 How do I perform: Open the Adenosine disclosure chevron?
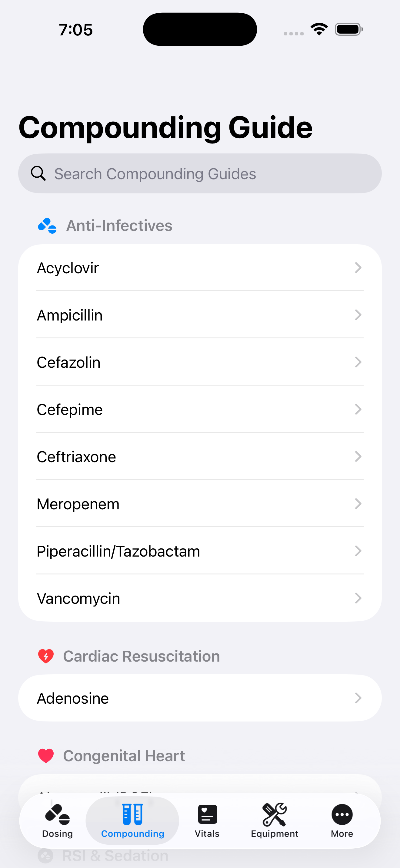click(x=358, y=698)
